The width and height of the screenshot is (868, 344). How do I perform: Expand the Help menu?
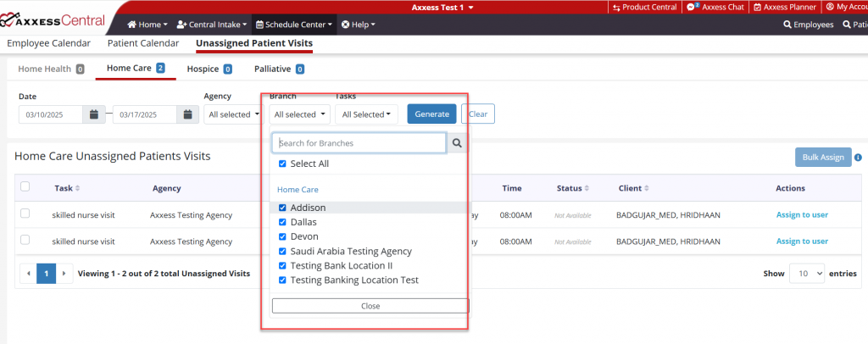(x=359, y=25)
